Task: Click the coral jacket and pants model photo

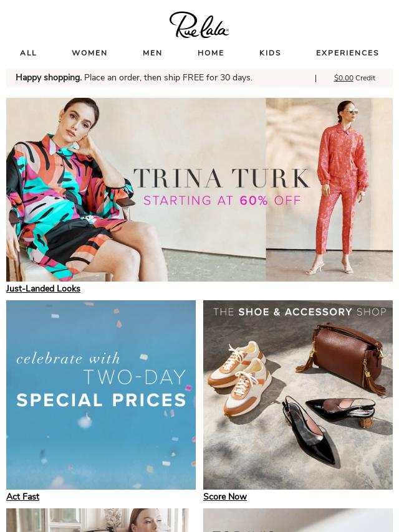Action: [x=342, y=187]
